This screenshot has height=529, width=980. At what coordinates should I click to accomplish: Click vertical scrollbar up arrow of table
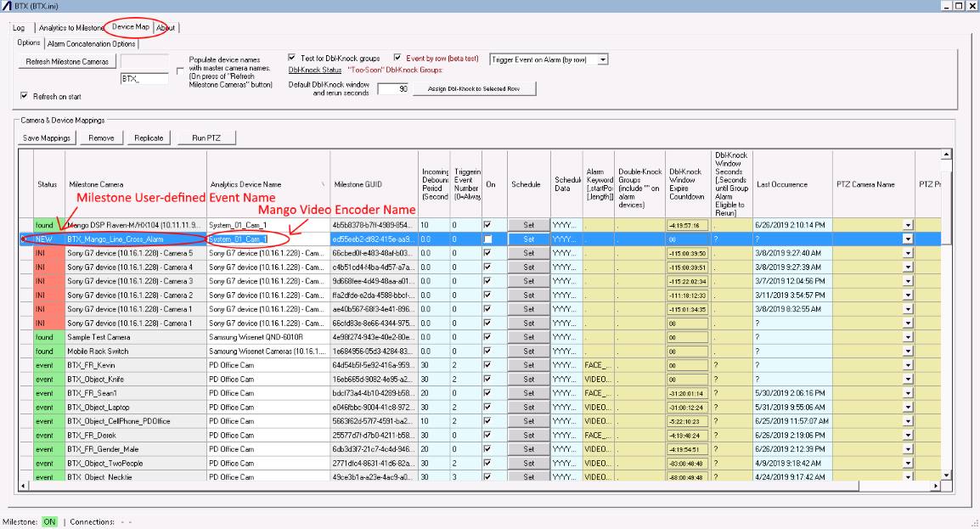click(x=946, y=155)
